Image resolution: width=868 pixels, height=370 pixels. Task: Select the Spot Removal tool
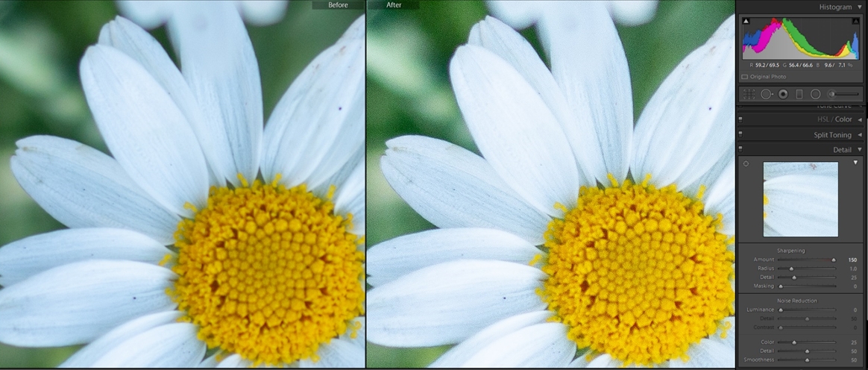point(766,94)
